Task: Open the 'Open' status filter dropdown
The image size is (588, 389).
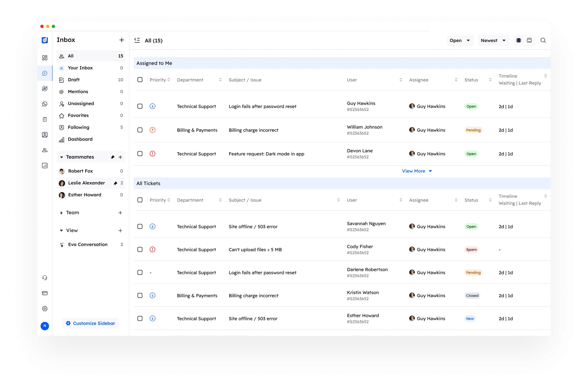Action: point(460,40)
